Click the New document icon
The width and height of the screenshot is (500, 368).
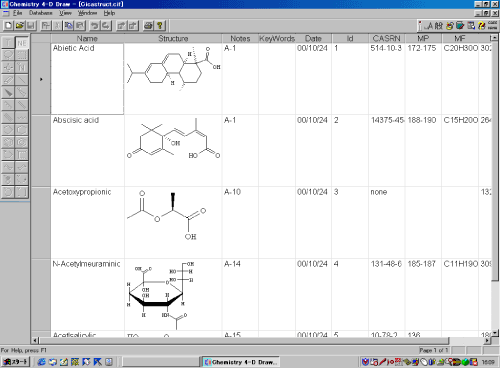[x=8, y=26]
